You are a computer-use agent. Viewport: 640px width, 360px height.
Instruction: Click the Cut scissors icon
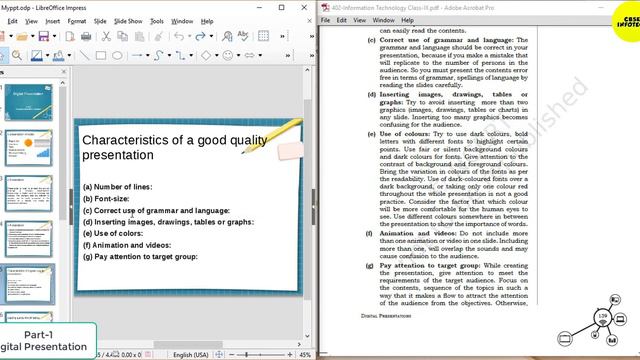click(106, 36)
